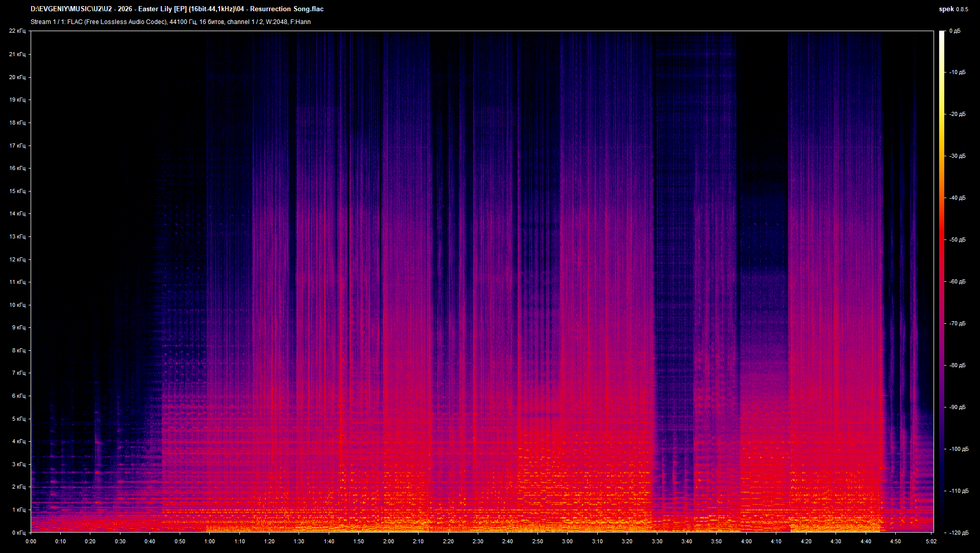Click the '-60 дБ' level label
Image resolution: width=980 pixels, height=553 pixels.
coord(958,282)
